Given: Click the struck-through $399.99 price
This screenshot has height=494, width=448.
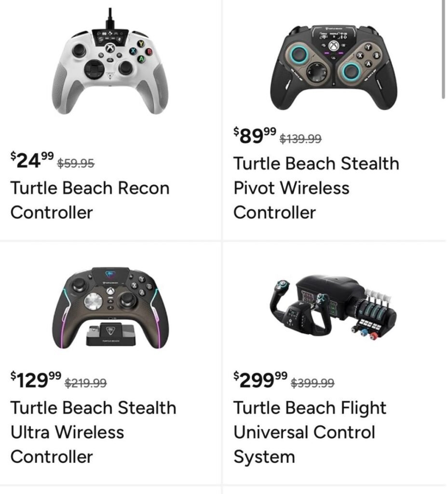Looking at the screenshot, I should point(312,383).
